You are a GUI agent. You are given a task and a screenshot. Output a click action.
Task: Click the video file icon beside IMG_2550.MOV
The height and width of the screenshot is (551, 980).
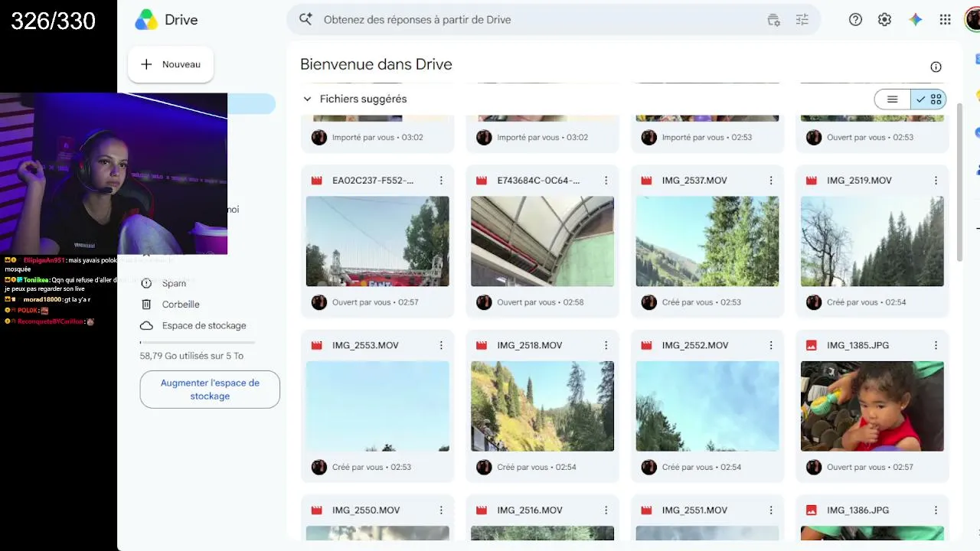(316, 510)
